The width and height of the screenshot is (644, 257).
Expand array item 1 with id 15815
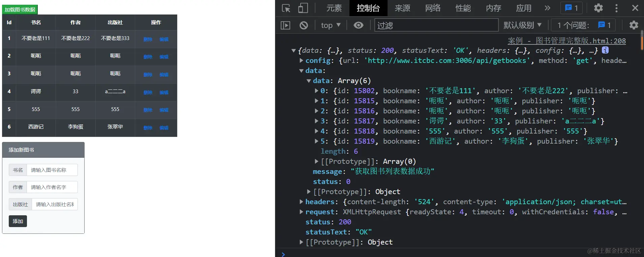pos(316,101)
